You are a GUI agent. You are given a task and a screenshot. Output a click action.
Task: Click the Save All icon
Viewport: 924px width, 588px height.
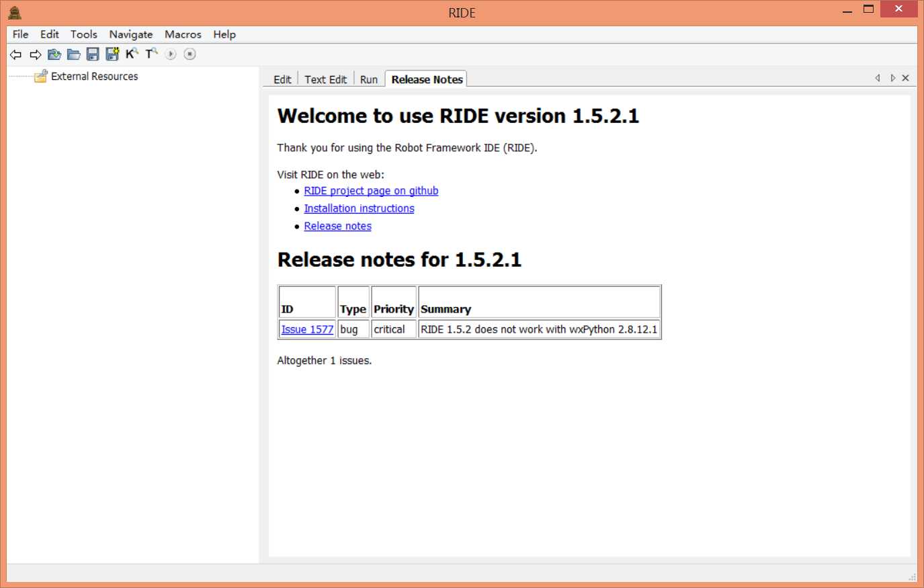click(x=112, y=54)
